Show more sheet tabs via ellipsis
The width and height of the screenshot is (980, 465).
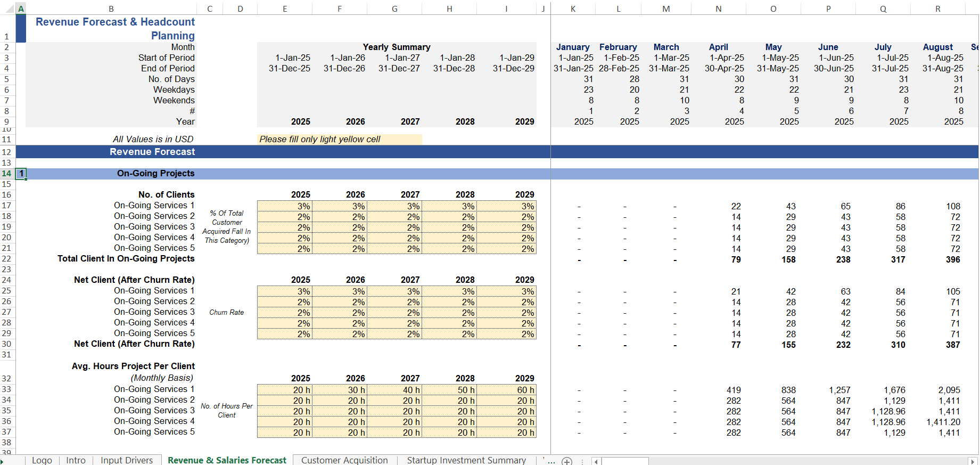[x=551, y=461]
